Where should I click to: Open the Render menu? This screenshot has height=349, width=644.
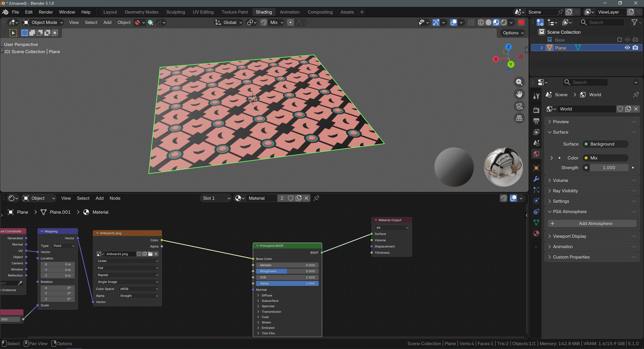tap(46, 12)
